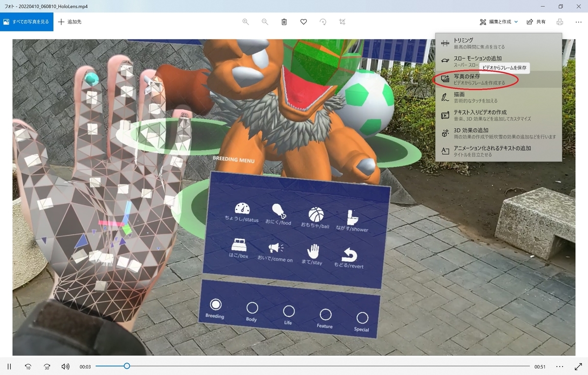The image size is (588, 375).
Task: Select スロー モーションの追加 menu item
Action: [498, 61]
